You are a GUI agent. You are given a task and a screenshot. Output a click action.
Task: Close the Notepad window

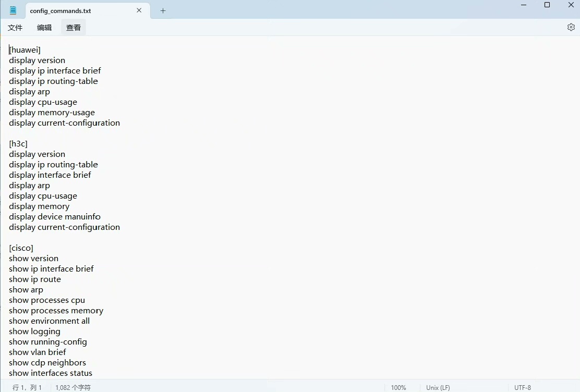tap(571, 5)
